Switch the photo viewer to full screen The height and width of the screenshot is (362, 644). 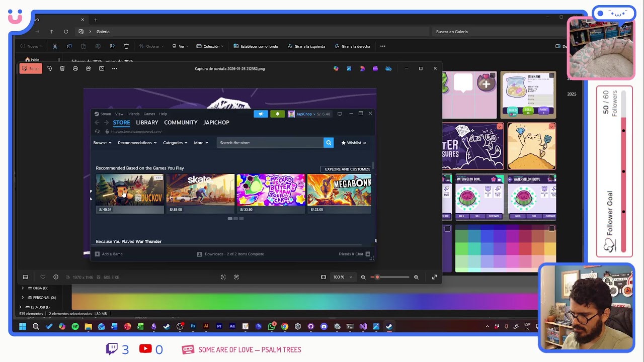434,277
